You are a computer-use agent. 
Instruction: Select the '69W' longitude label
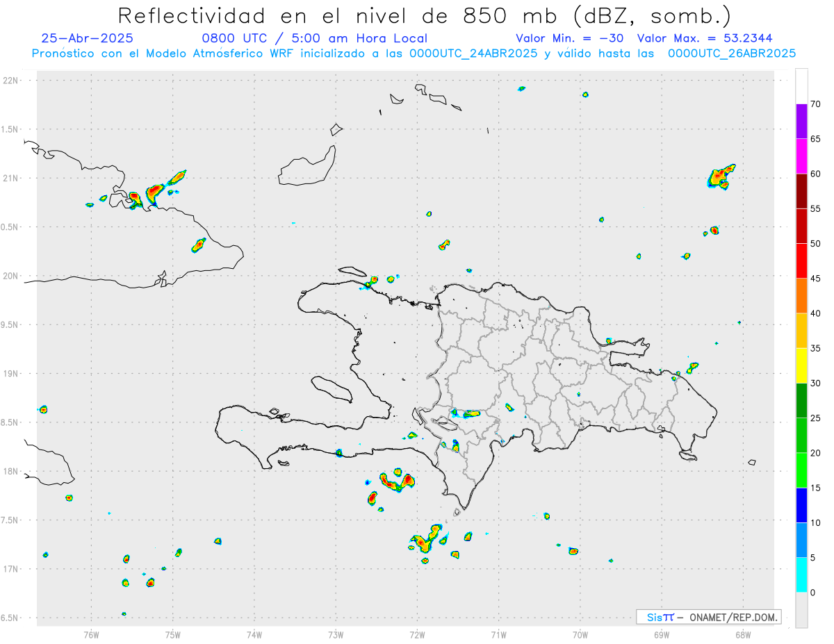click(x=662, y=635)
